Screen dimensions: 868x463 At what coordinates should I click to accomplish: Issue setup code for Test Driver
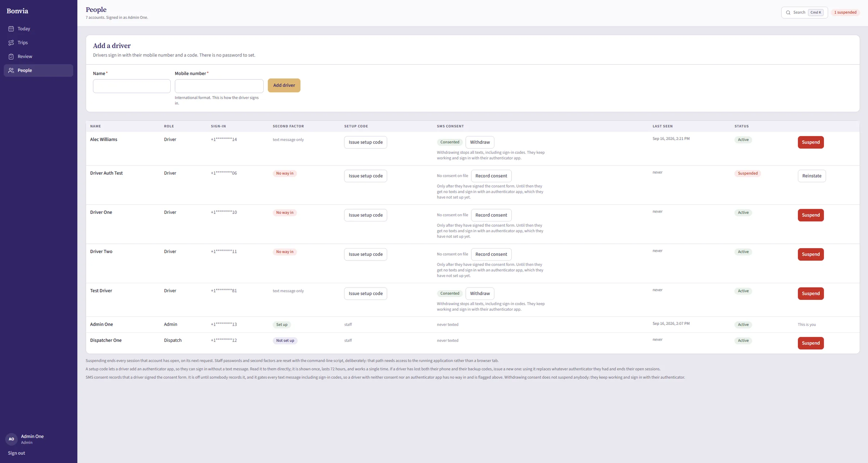[x=365, y=293]
